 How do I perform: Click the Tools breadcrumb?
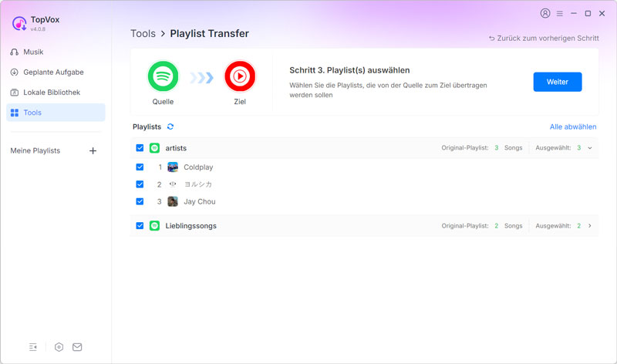pos(143,34)
